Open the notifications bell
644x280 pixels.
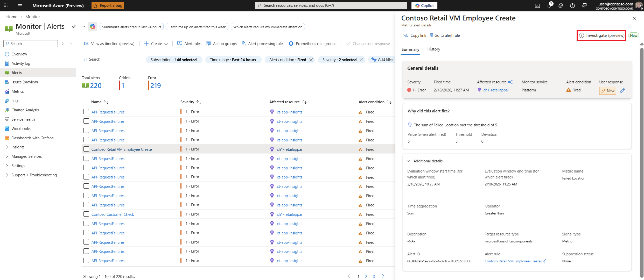click(549, 6)
